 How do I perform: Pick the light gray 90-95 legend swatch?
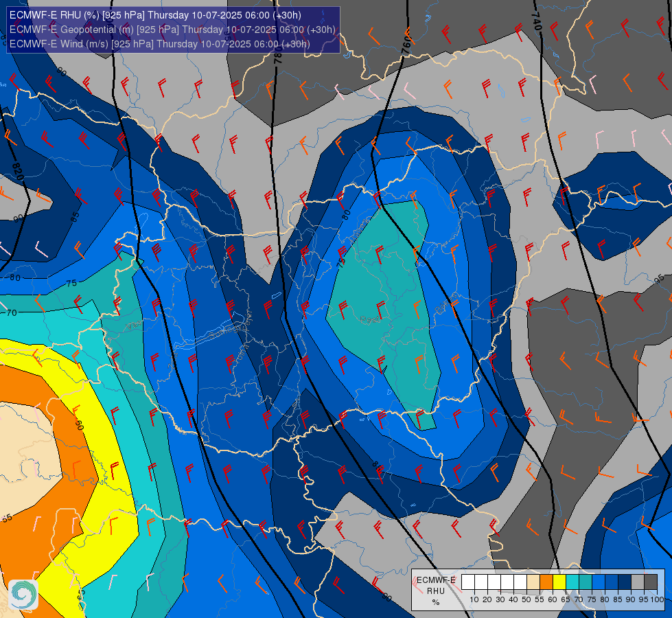click(638, 582)
